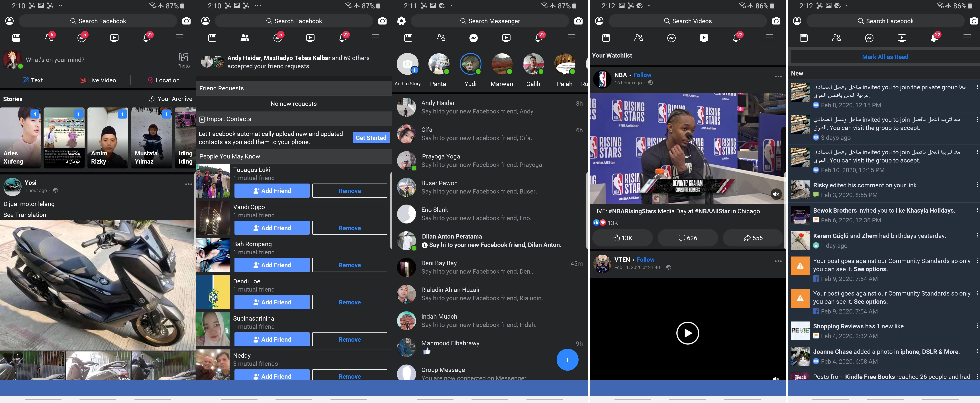Click Mark All as Read
980x403 pixels.
885,57
